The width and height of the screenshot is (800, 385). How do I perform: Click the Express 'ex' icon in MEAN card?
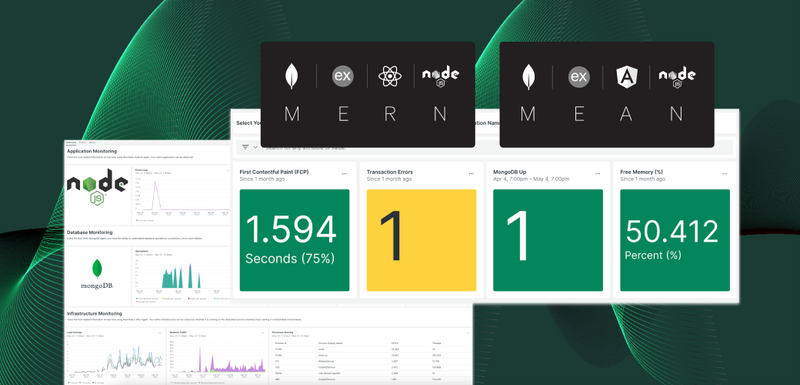tap(579, 76)
